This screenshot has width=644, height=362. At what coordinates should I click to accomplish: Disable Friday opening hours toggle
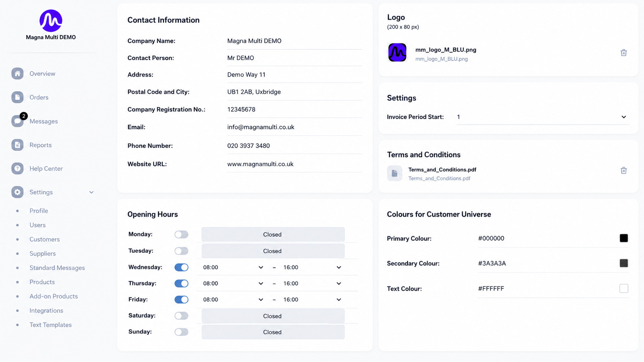(181, 300)
